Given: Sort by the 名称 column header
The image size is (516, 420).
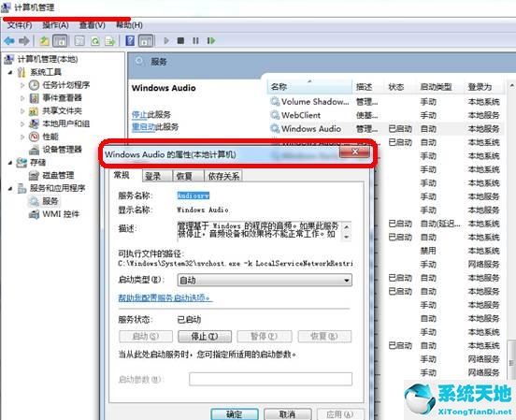Looking at the screenshot, I should (x=309, y=87).
